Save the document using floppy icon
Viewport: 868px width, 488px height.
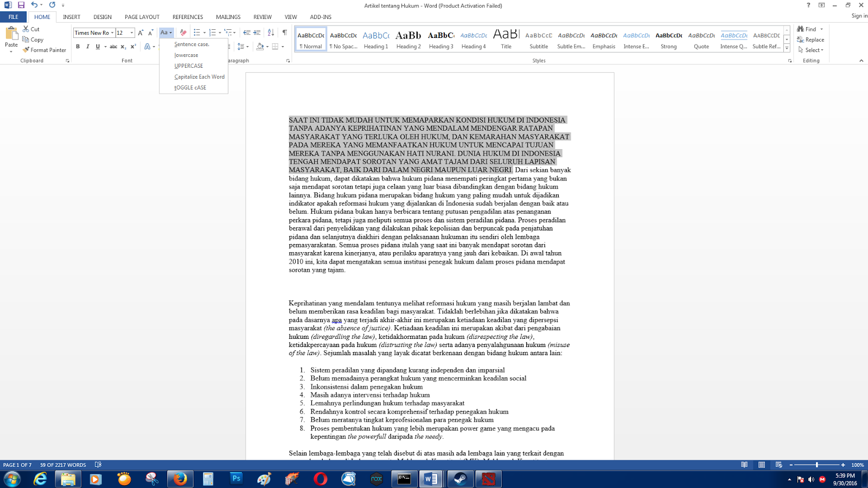tap(21, 5)
